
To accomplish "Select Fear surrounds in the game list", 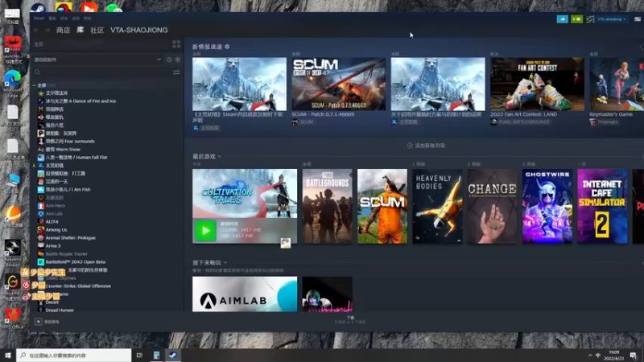I will (70, 142).
